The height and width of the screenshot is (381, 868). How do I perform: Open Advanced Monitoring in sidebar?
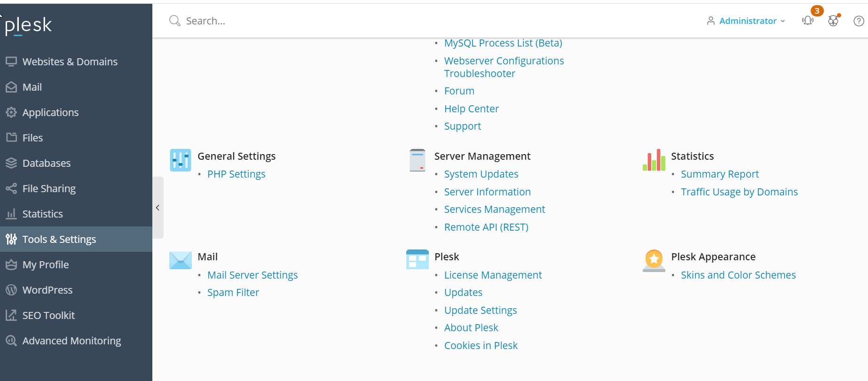(x=71, y=341)
